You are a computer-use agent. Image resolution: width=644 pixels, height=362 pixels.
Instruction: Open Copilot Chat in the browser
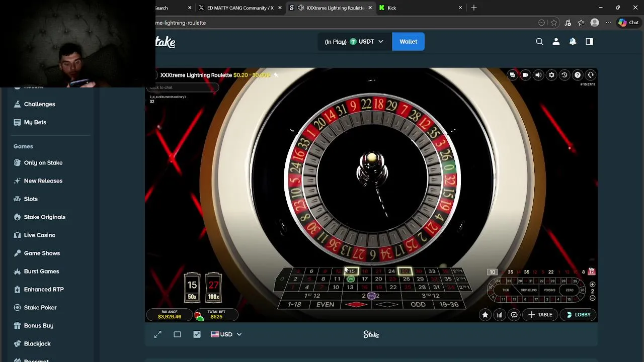coord(628,23)
